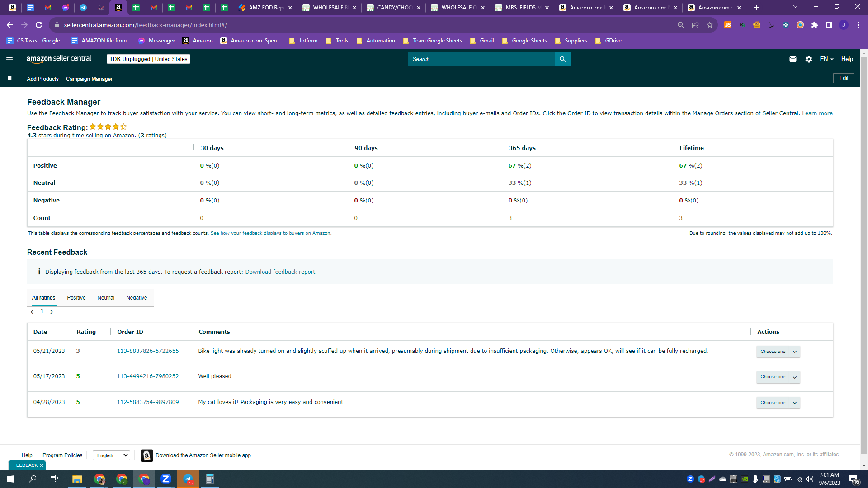Open Telegram from the taskbar
868x488 pixels.
(188, 479)
